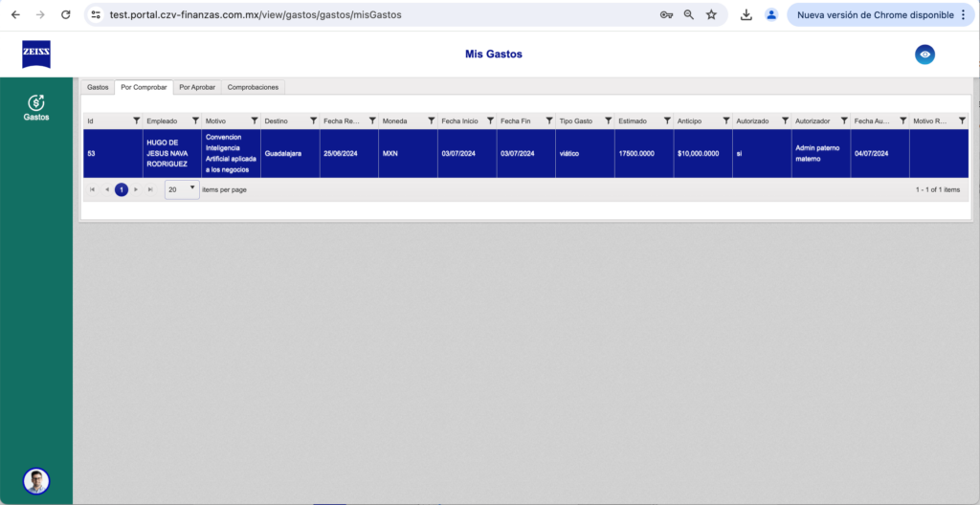This screenshot has height=505, width=980.
Task: Click HUGO DE JESUS NAVA RODRIGUEZ cell
Action: (172, 153)
